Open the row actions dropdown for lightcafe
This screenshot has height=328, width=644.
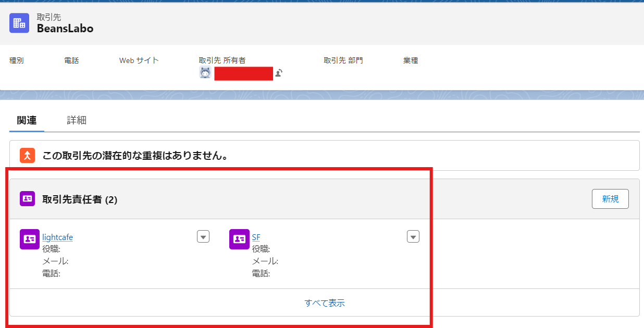click(x=203, y=236)
